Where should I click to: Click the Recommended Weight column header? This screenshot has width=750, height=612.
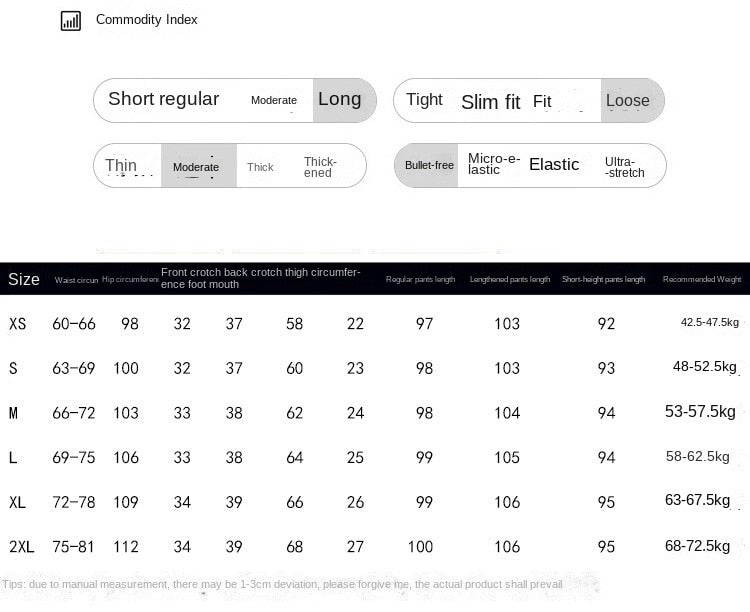702,280
